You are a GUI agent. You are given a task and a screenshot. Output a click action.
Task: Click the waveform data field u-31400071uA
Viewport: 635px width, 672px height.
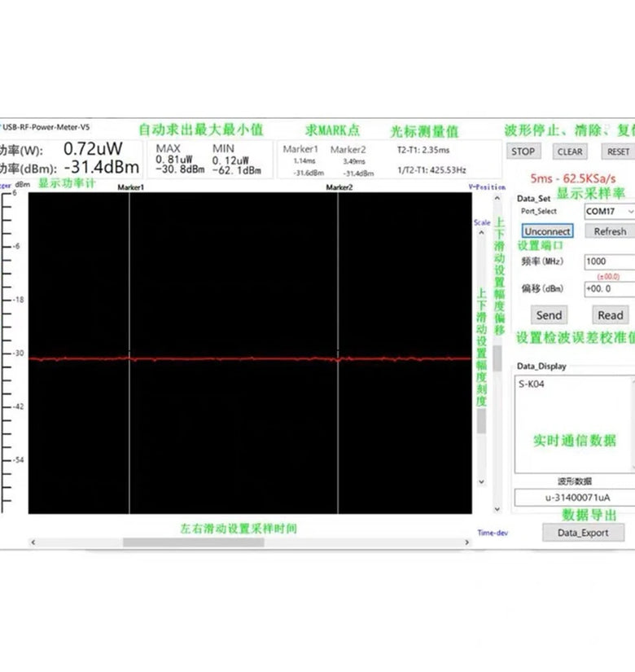point(574,497)
